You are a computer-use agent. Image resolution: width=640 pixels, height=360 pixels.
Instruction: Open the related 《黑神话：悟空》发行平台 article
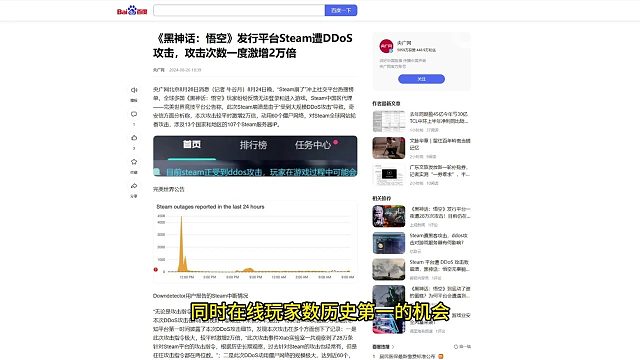[x=440, y=212]
